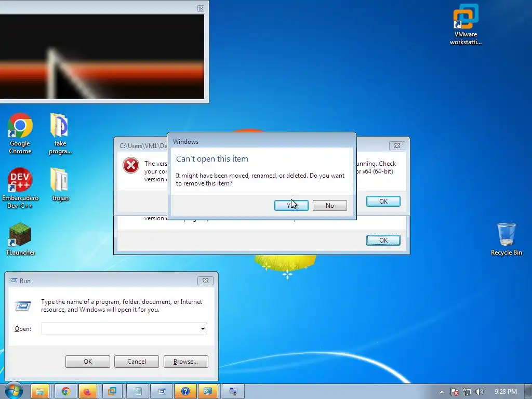The height and width of the screenshot is (399, 532).
Task: Click the focused OK in the rearmost error dialog
Action: coord(383,240)
